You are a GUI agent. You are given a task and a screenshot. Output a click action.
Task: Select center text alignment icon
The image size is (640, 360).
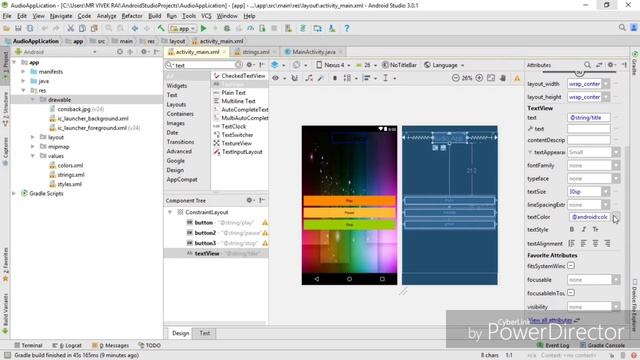pos(596,243)
